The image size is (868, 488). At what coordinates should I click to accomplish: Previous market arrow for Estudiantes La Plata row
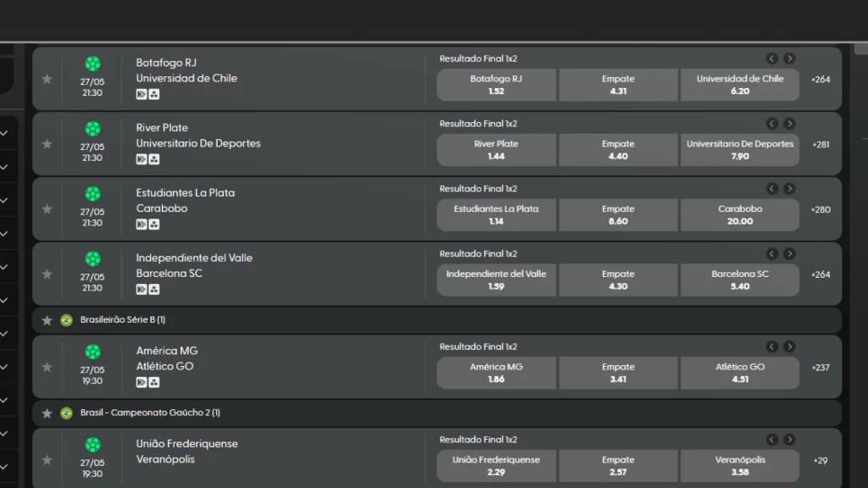(772, 189)
